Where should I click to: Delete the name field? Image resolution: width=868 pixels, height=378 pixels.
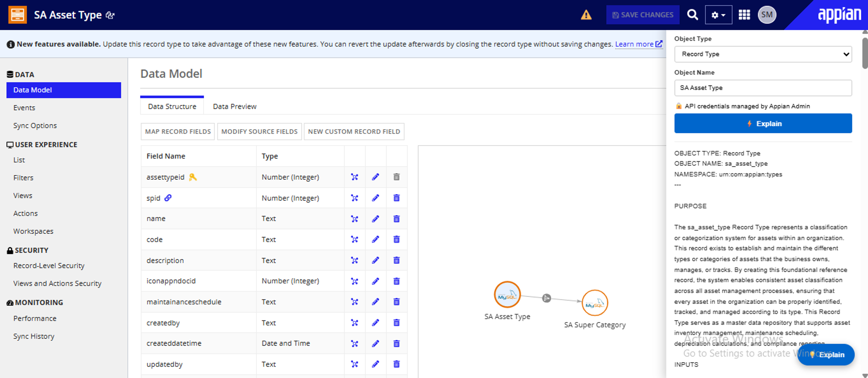click(x=397, y=219)
